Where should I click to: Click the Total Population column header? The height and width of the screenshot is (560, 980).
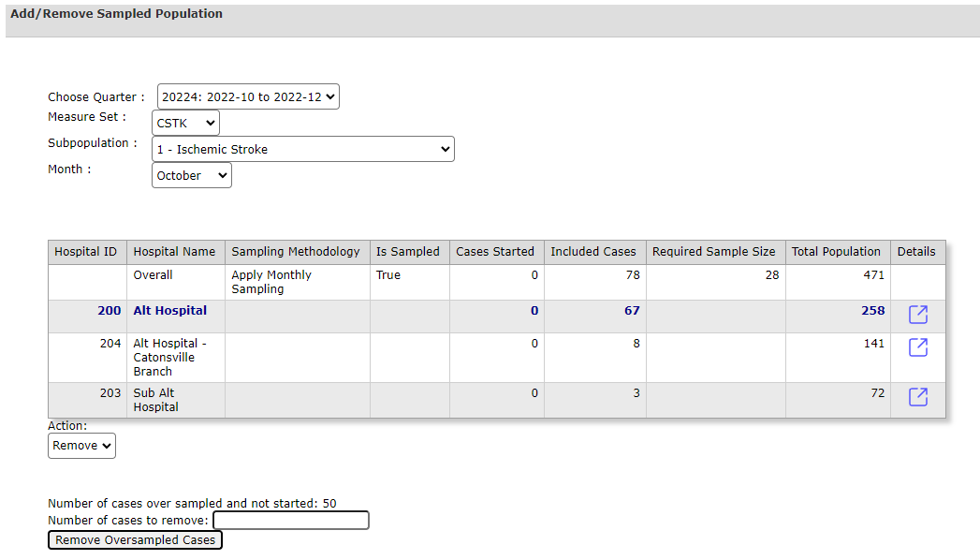(836, 252)
